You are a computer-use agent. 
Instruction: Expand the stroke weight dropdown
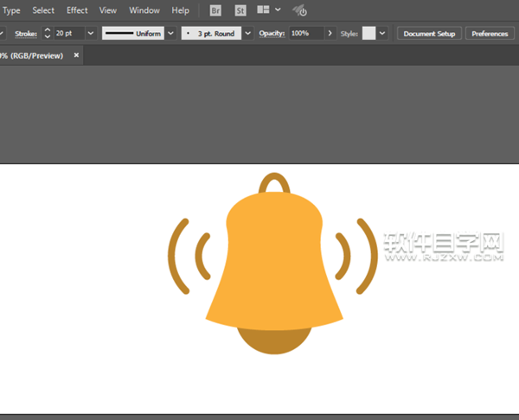(91, 33)
